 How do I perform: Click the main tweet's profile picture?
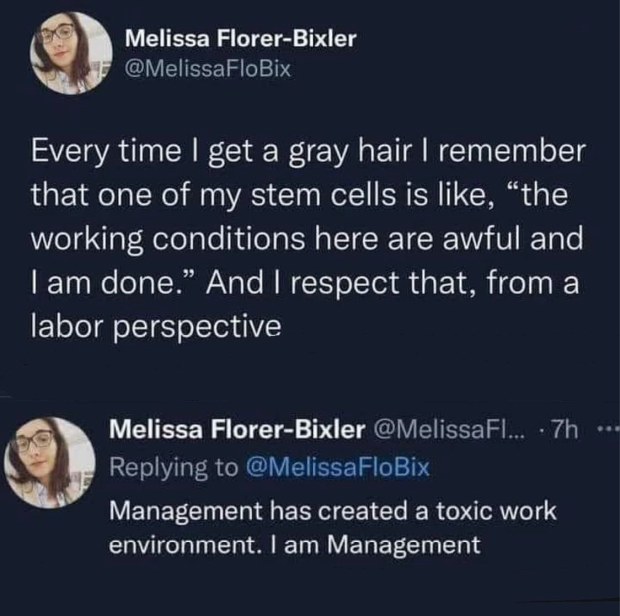(67, 53)
